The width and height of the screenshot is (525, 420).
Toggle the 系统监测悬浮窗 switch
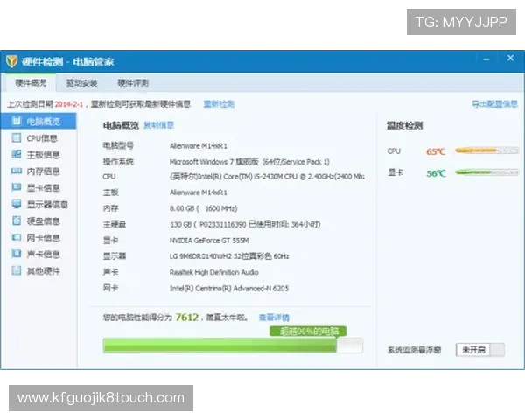(x=480, y=350)
